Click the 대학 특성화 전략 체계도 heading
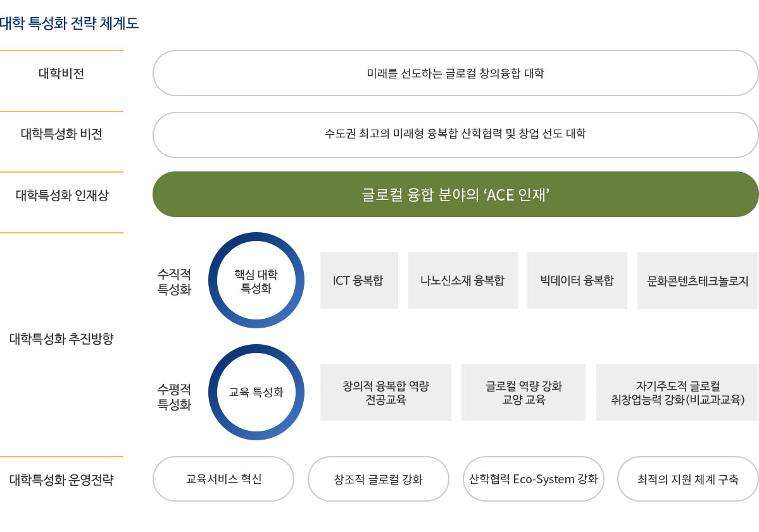 (x=70, y=24)
